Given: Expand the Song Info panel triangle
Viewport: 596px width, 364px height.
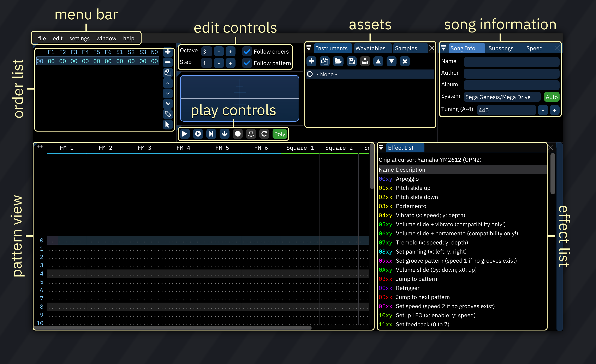Looking at the screenshot, I should tap(444, 48).
